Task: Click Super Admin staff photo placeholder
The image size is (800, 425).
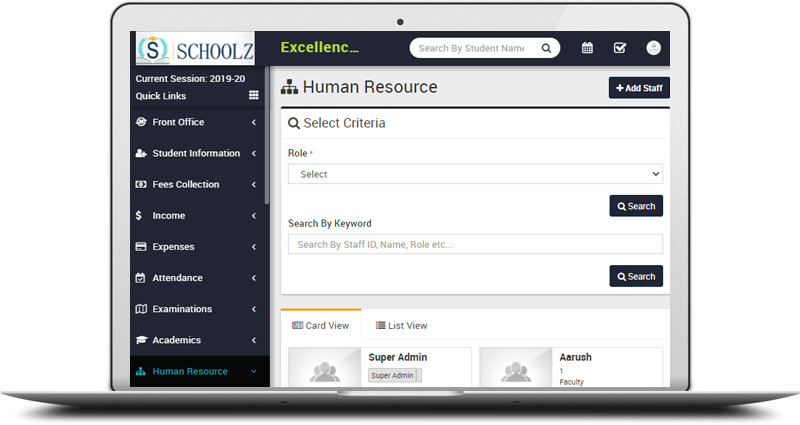Action: click(x=325, y=367)
